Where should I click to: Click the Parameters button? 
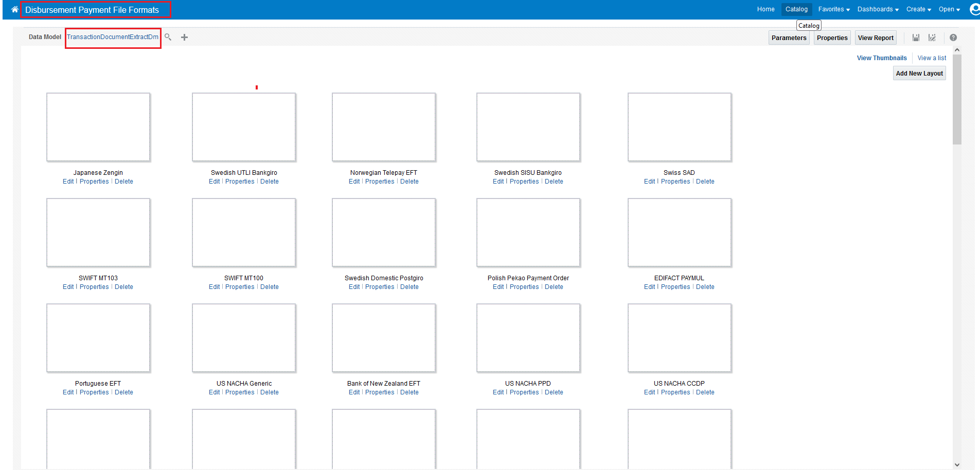[789, 38]
